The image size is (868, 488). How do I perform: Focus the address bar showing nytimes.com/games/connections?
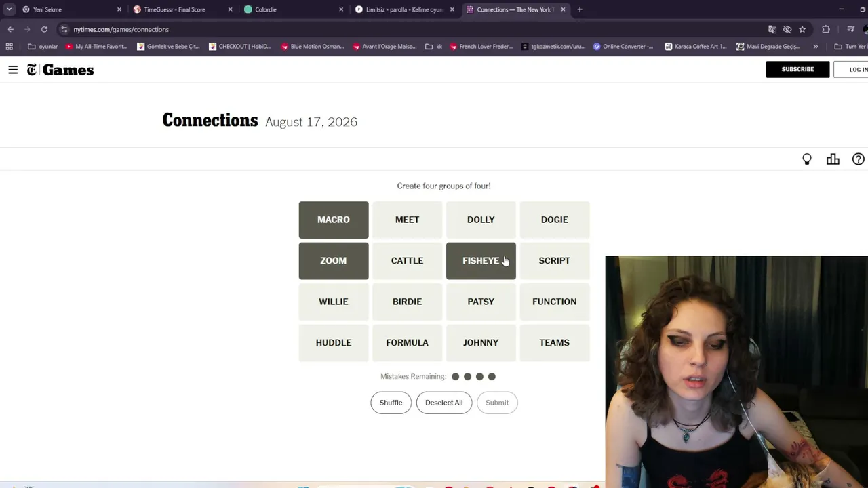coord(414,29)
